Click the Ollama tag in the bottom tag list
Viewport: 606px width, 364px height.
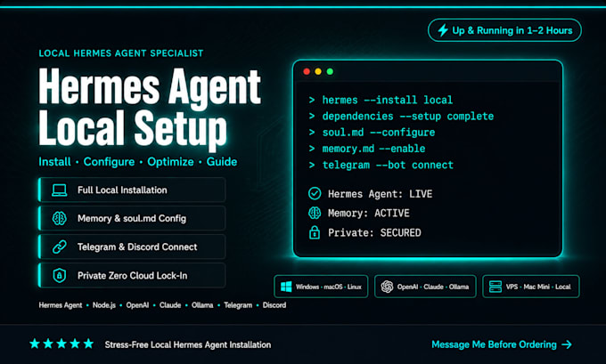click(x=202, y=305)
